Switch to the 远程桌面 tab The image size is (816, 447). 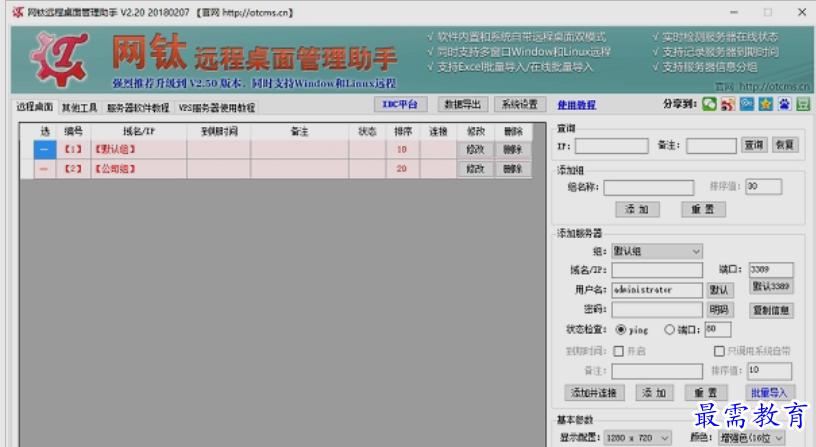34,107
